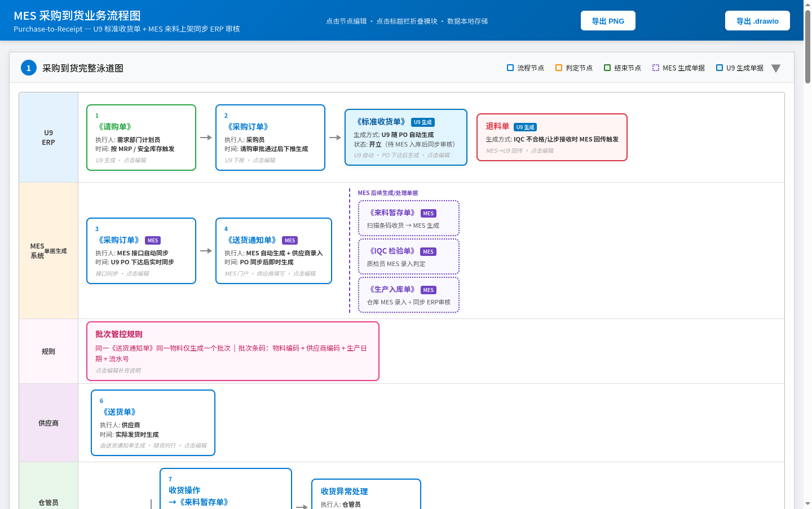Click the 导出 PNG button
812x509 pixels.
pos(608,21)
